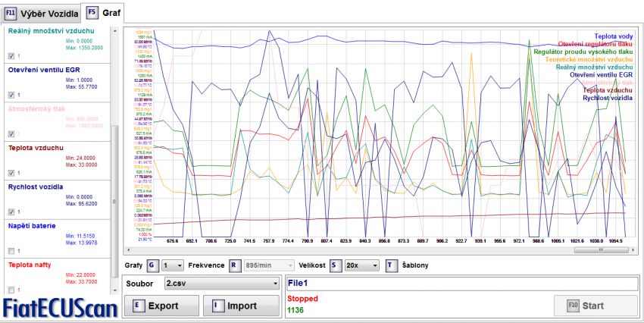644x323 pixels.
Task: Open the Grafy count dropdown
Action: pyautogui.click(x=173, y=265)
